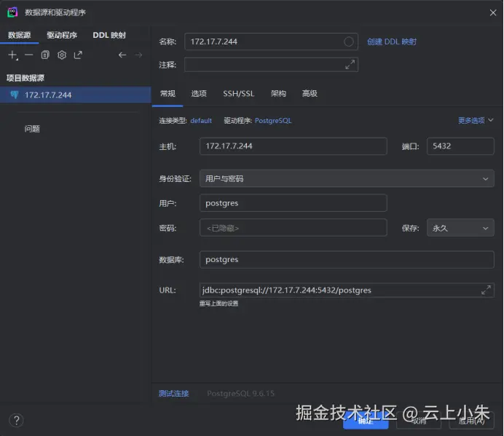Open driver settings gear icon
The width and height of the screenshot is (504, 436).
[x=62, y=55]
